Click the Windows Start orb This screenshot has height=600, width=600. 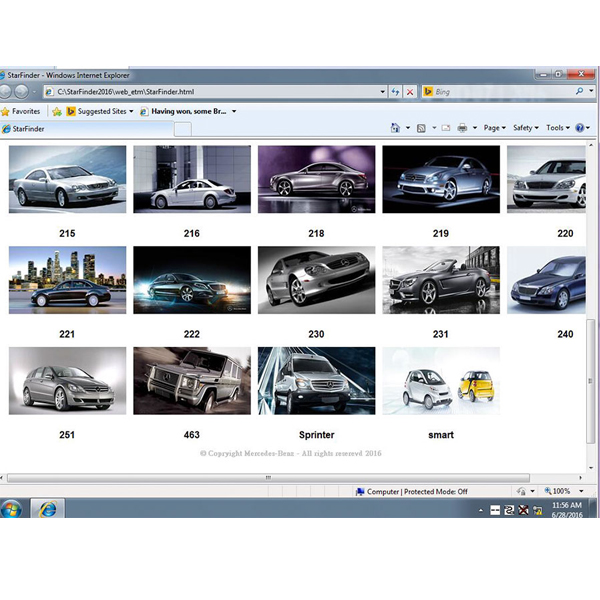pos(11,509)
